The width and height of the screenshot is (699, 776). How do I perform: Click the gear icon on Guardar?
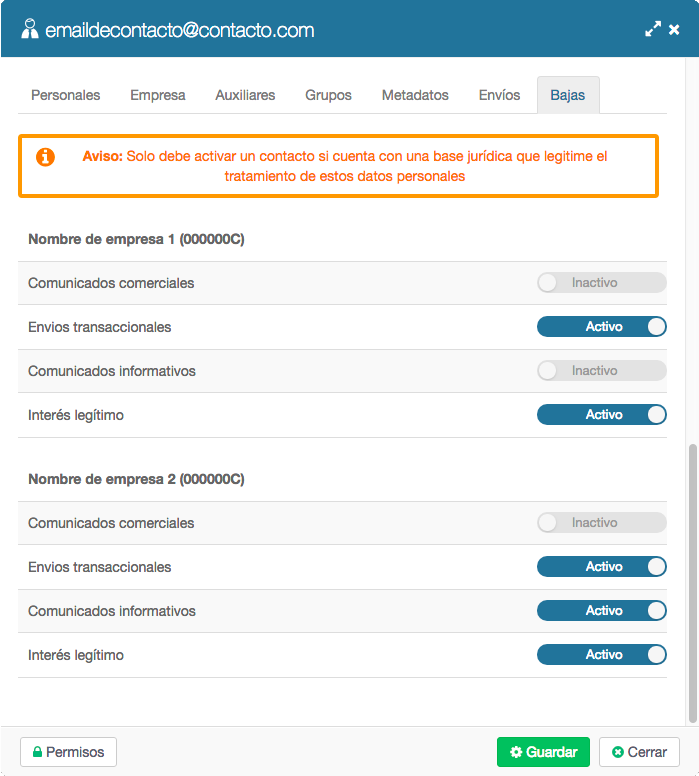pyautogui.click(x=516, y=752)
